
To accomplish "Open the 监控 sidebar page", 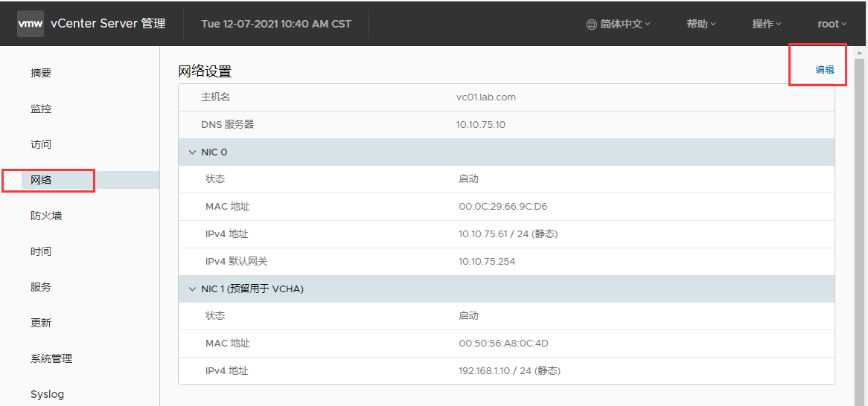I will tap(41, 109).
